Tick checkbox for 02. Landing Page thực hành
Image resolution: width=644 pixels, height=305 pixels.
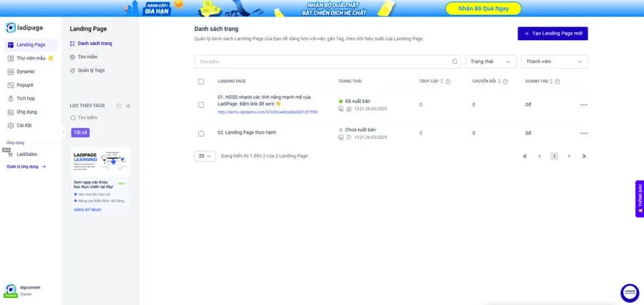[x=201, y=134]
